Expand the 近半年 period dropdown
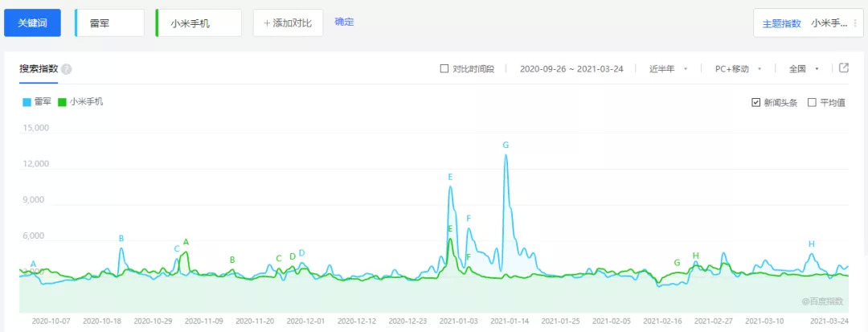868x332 pixels. 668,68
